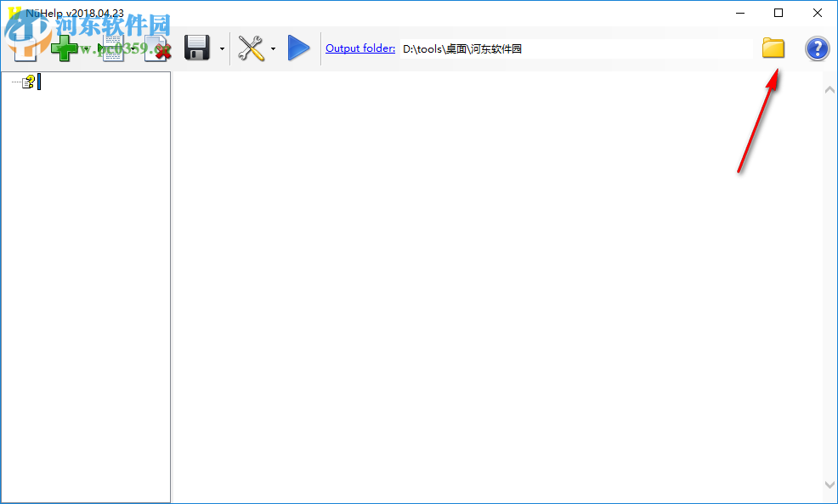
Task: Browse for output folder with yellow folder icon
Action: point(773,48)
